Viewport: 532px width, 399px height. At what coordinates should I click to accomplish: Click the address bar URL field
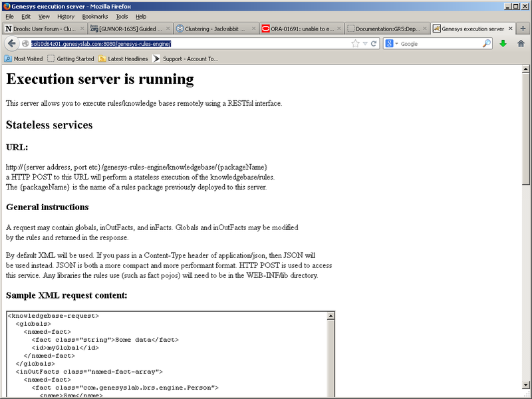(x=190, y=43)
